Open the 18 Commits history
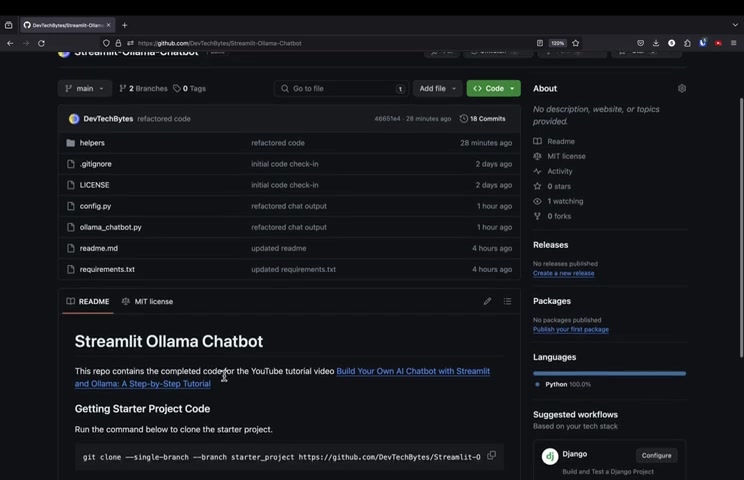Image resolution: width=744 pixels, height=480 pixels. pos(483,119)
